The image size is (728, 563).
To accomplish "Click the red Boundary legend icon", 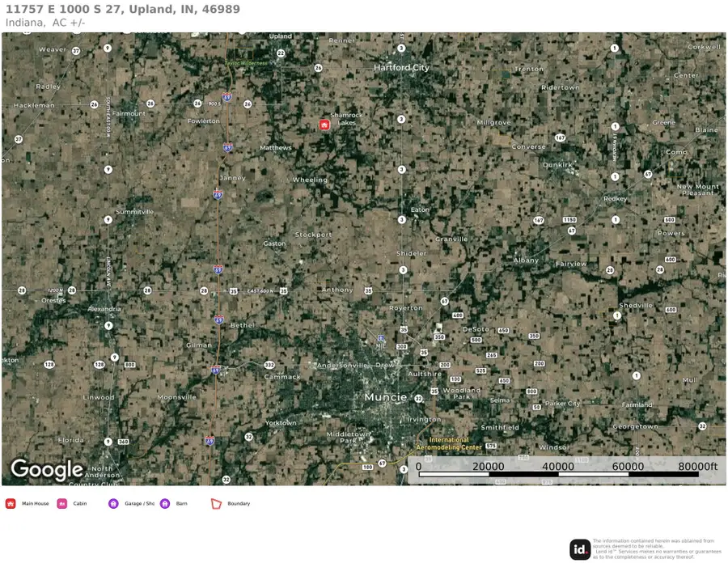I will tap(216, 503).
